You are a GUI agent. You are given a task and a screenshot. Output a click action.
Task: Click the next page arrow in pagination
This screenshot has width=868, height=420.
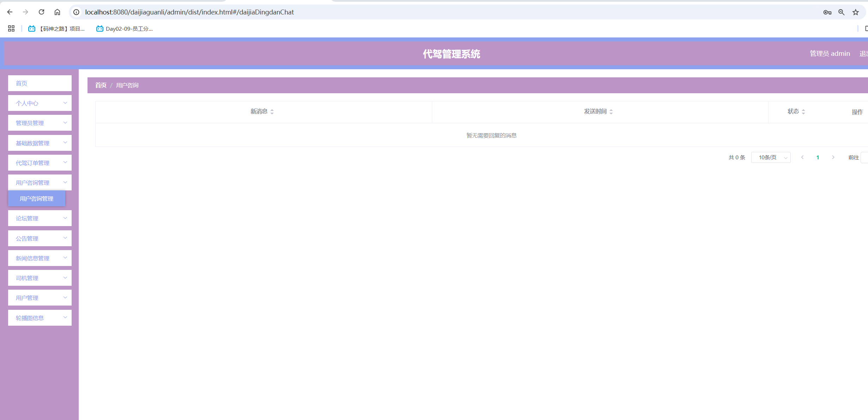coord(833,158)
